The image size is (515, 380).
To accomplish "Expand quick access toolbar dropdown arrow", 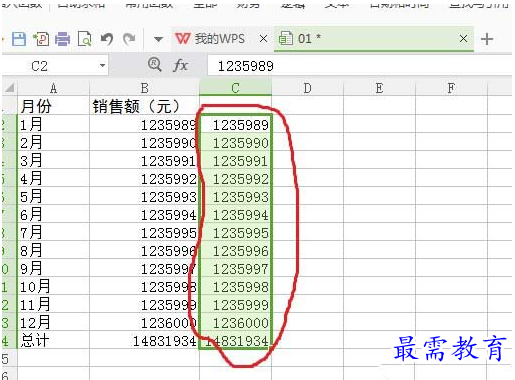I will [158, 39].
